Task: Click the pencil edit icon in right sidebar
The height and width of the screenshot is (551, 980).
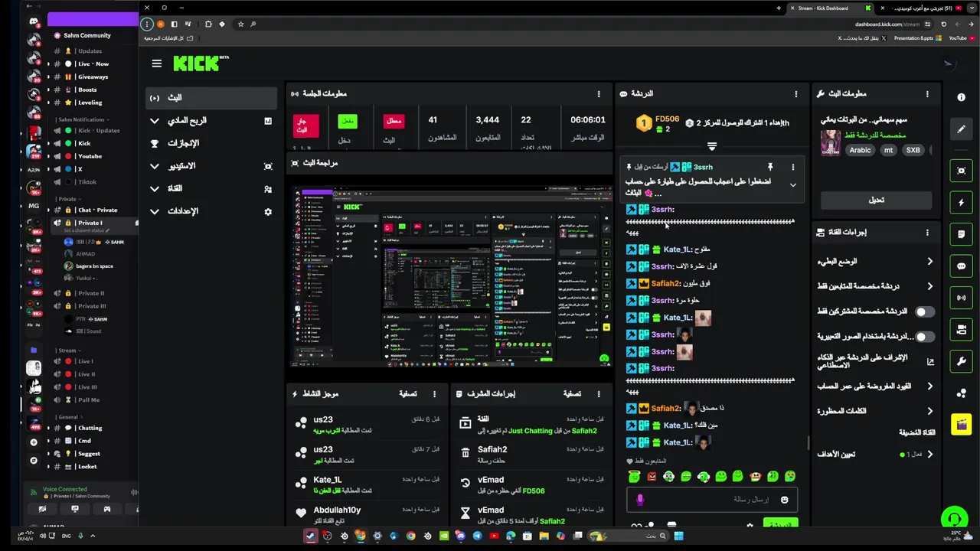Action: (x=962, y=129)
